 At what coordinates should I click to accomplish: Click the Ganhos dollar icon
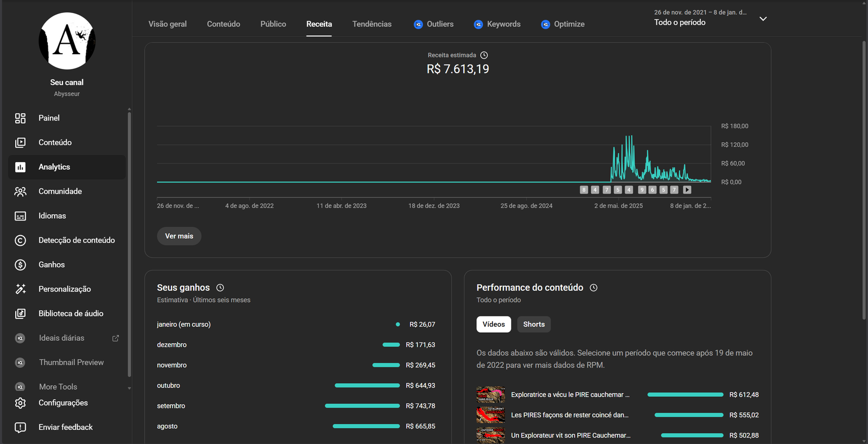pos(20,265)
